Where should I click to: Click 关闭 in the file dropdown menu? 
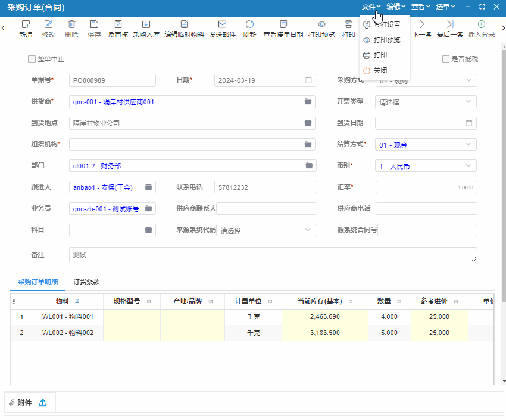pos(380,70)
